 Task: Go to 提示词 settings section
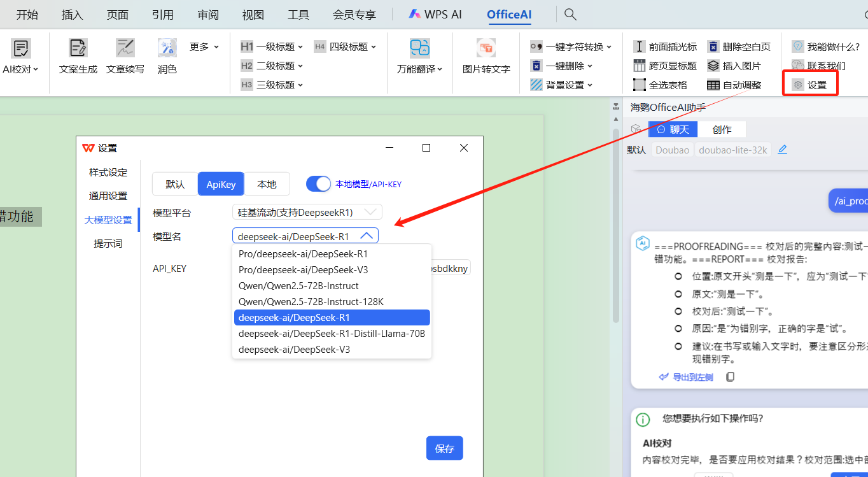point(108,243)
